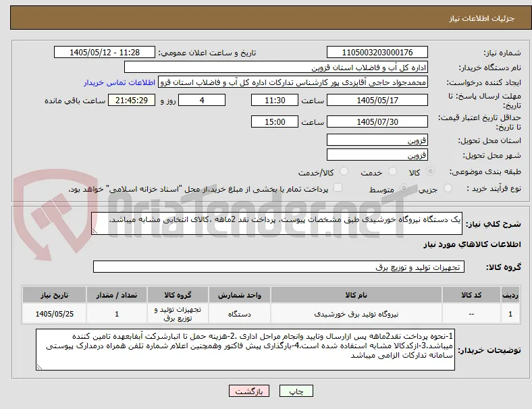Open the اطلاعات تماس خریدار link
This screenshot has width=532, height=409.
point(119,82)
